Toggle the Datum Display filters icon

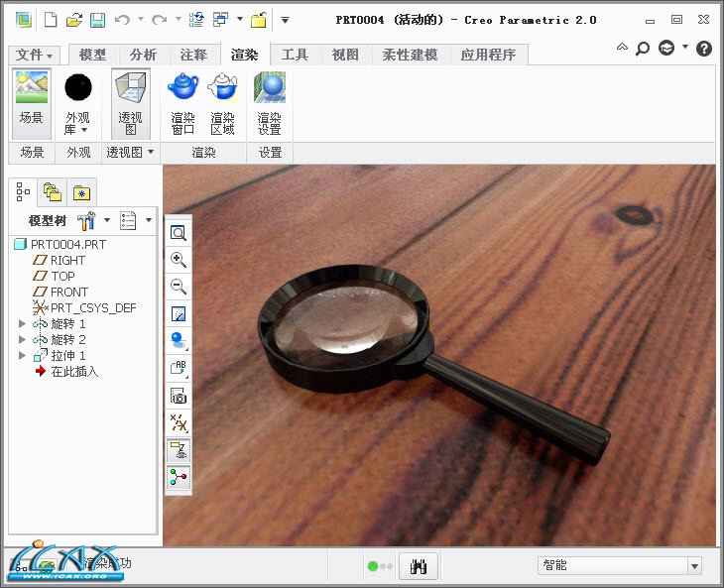(179, 422)
